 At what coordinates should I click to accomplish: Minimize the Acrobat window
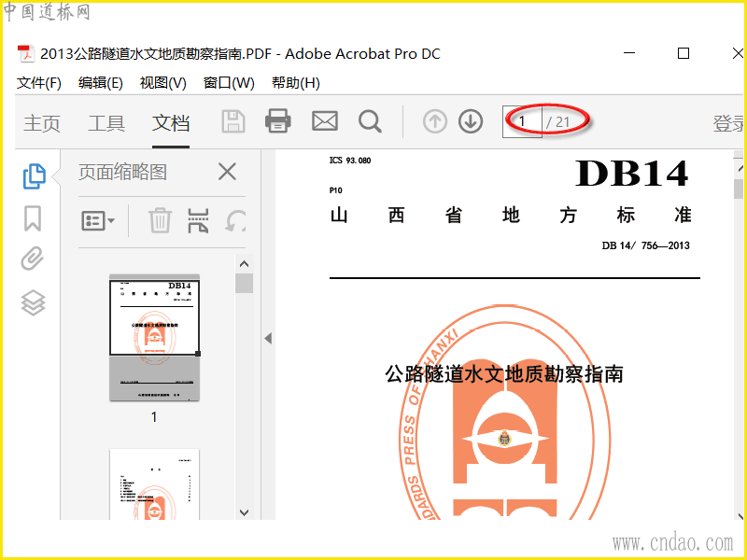coord(629,53)
